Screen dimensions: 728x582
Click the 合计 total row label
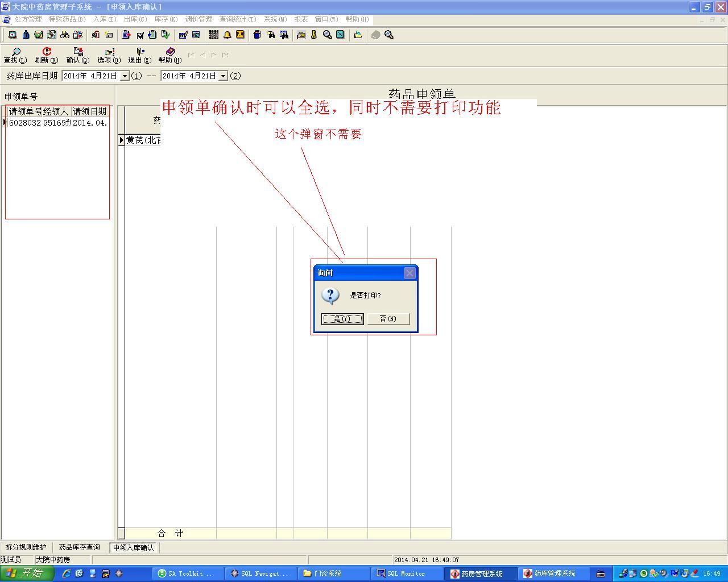click(171, 533)
